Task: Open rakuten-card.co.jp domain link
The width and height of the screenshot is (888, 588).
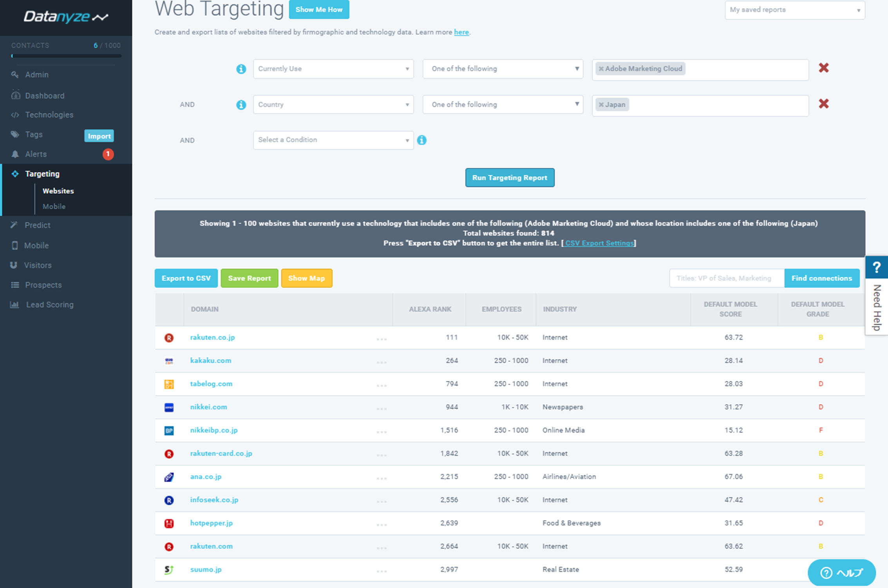Action: [x=221, y=454]
